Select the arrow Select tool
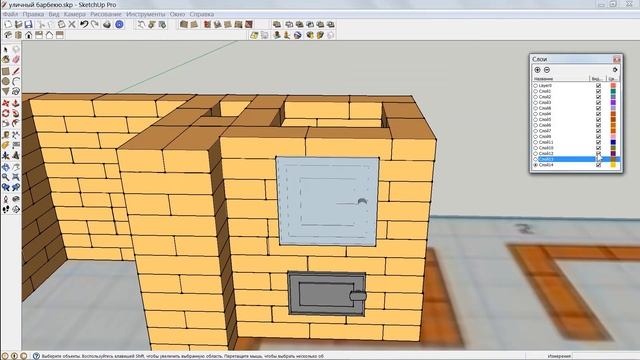 point(5,49)
